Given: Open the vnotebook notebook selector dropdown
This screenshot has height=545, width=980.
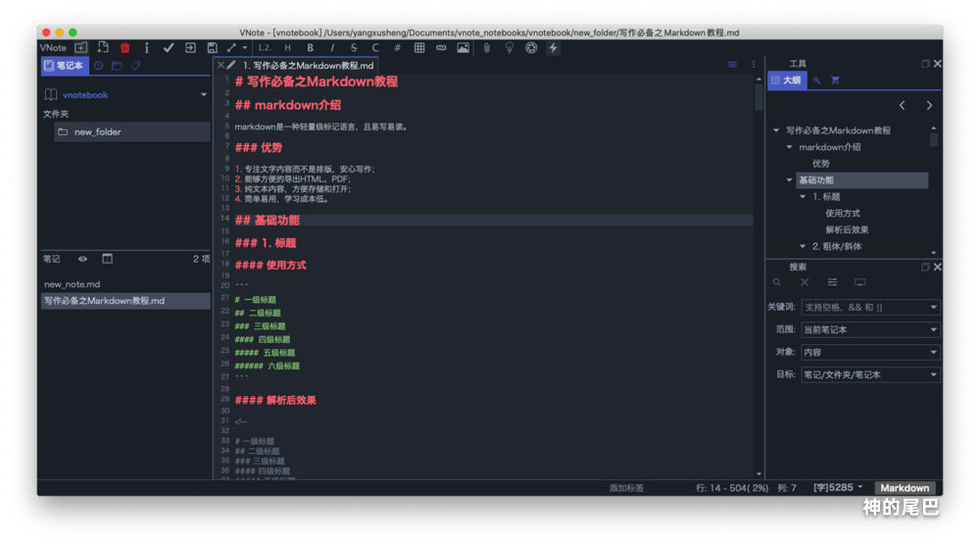Looking at the screenshot, I should point(204,95).
